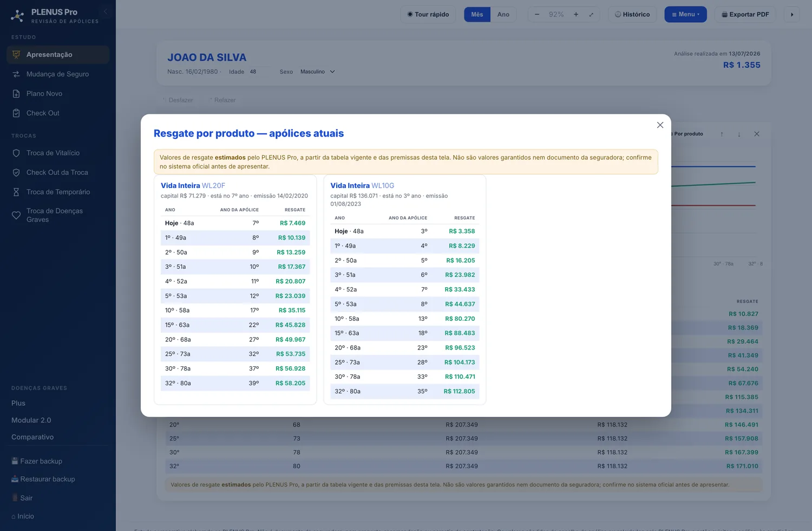
Task: Click the down arrow in the Por produto panel
Action: (x=739, y=134)
